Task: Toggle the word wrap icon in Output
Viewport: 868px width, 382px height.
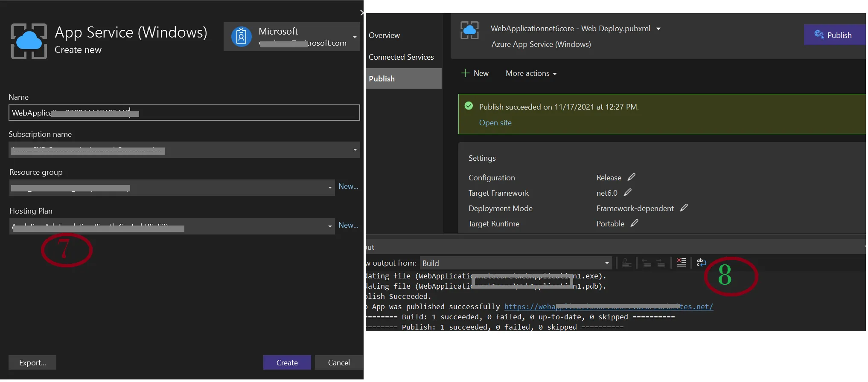Action: [x=701, y=263]
